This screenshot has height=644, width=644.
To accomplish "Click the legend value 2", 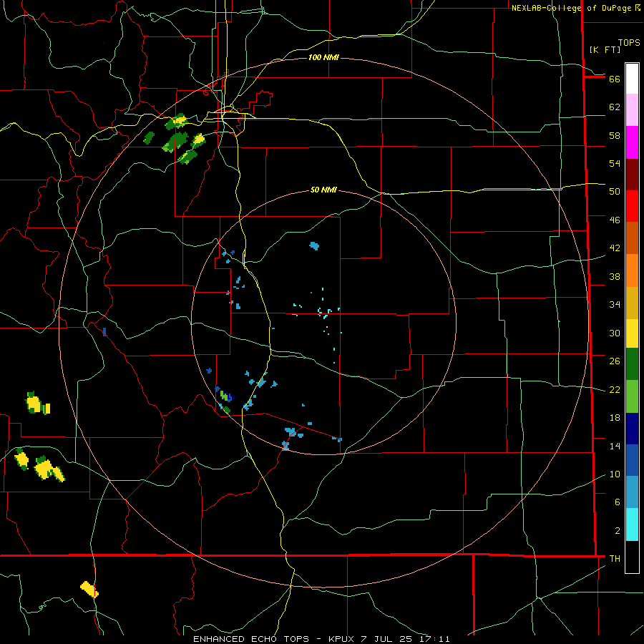I will 617,531.
